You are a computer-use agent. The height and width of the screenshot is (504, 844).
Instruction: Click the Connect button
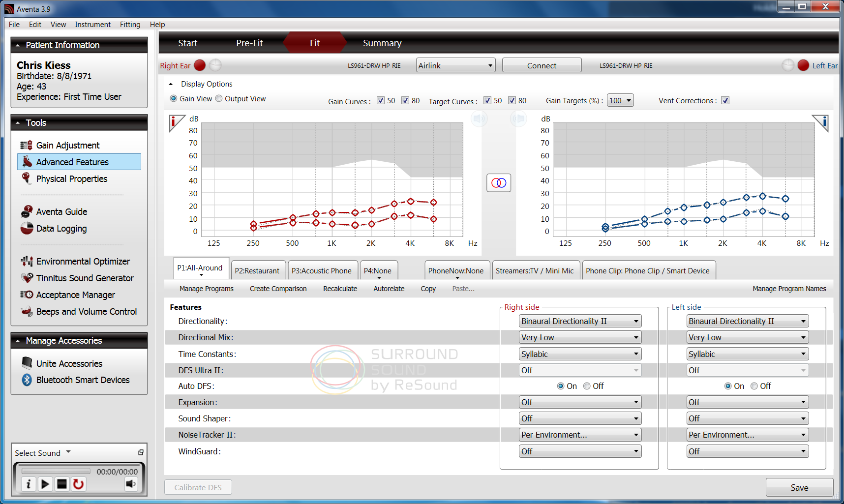(542, 65)
